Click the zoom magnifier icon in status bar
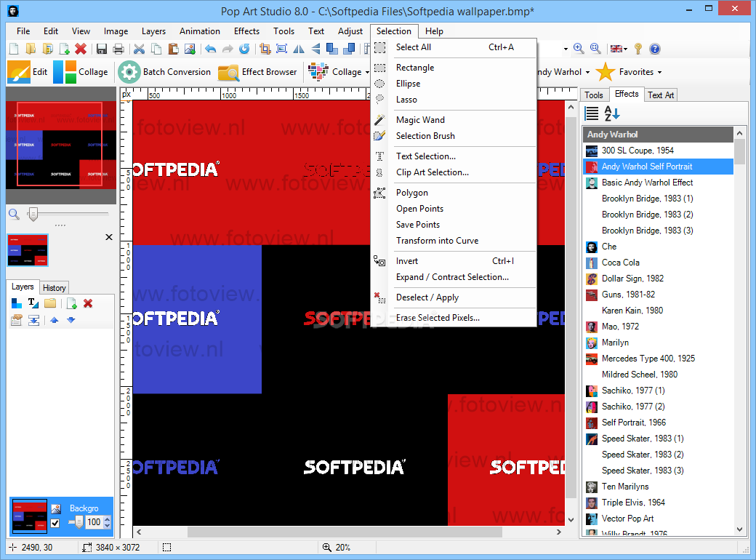This screenshot has width=756, height=560. point(326,547)
